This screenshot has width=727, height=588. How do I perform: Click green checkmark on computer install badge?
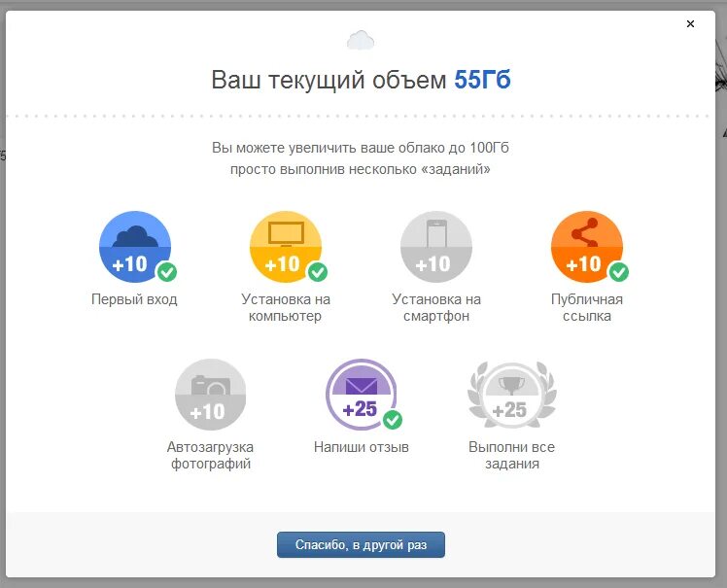pos(318,272)
